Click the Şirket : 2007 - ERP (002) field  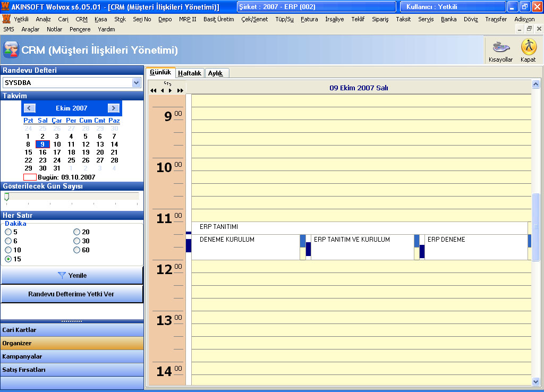tap(317, 6)
